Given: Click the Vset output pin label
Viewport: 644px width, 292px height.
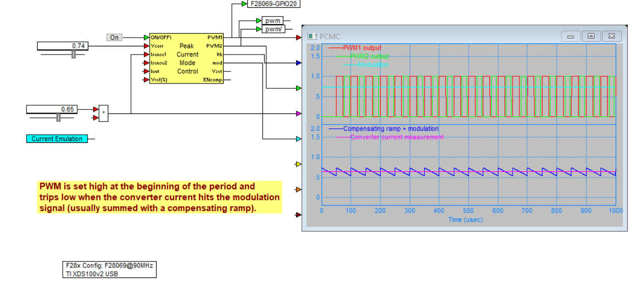Looking at the screenshot, I should tap(217, 71).
